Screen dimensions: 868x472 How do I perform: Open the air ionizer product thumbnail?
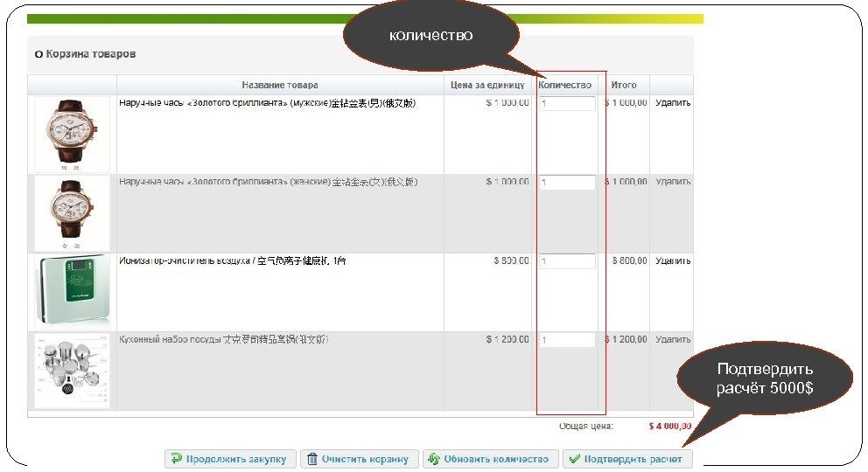click(x=72, y=292)
